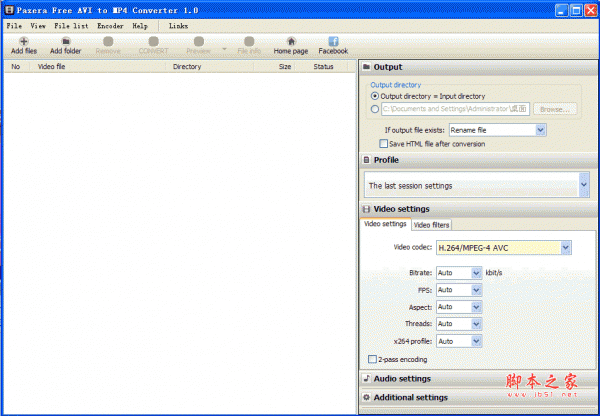Open the File list menu

pos(71,26)
